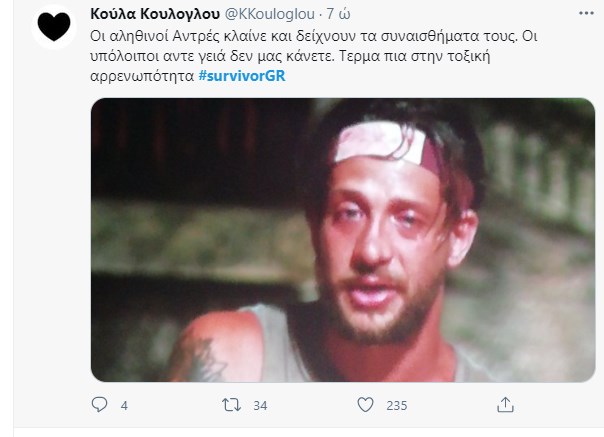Image resolution: width=604 pixels, height=437 pixels.
Task: Open profile via Κούλα Κουλογλου name
Action: tap(155, 14)
